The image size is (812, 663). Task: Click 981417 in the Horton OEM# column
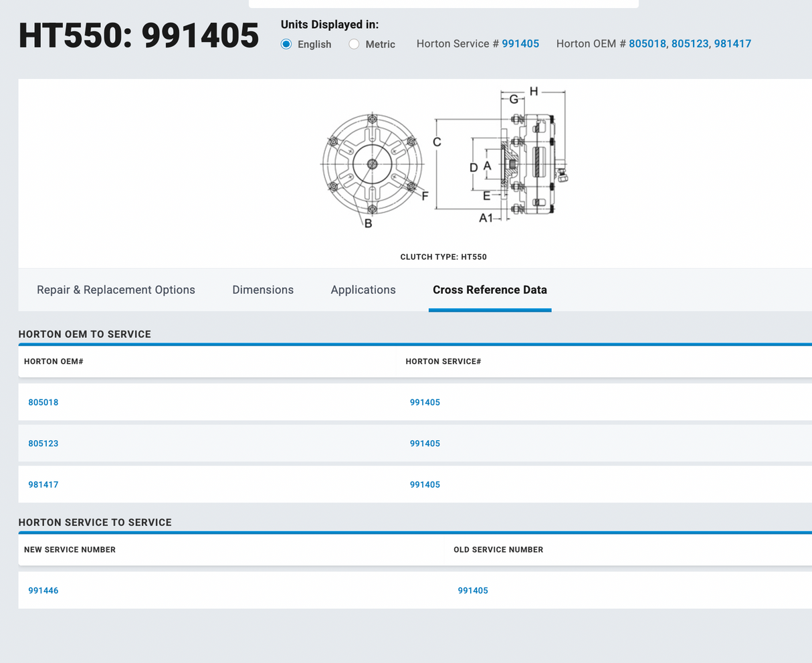[43, 484]
